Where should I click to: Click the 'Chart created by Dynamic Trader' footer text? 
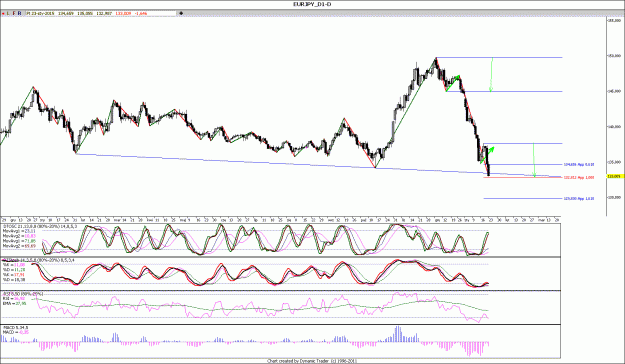[312, 361]
